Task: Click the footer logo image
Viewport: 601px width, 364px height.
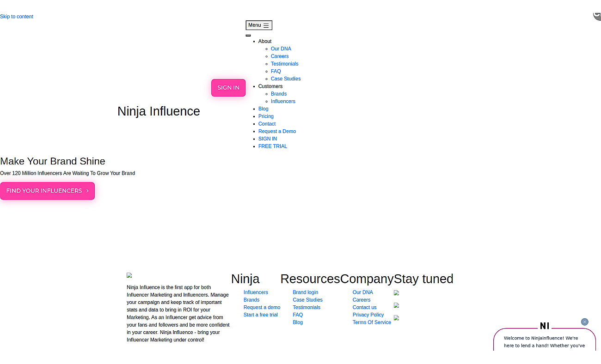Action: pos(129,275)
